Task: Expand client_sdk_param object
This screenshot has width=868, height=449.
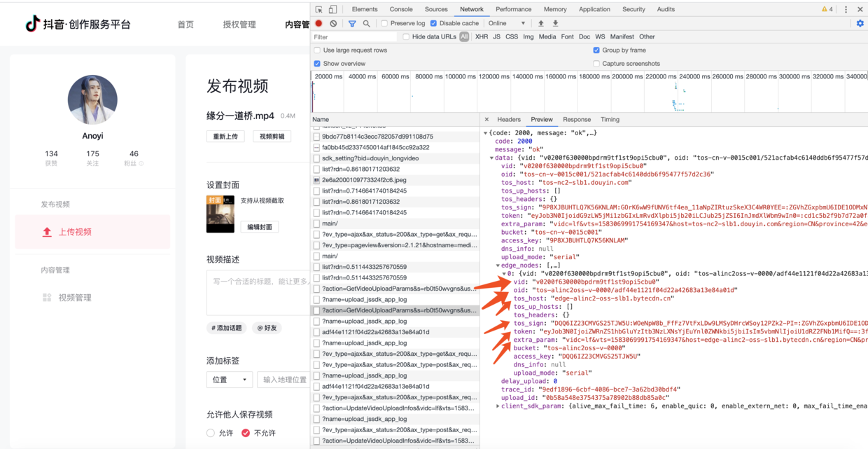Action: click(498, 406)
